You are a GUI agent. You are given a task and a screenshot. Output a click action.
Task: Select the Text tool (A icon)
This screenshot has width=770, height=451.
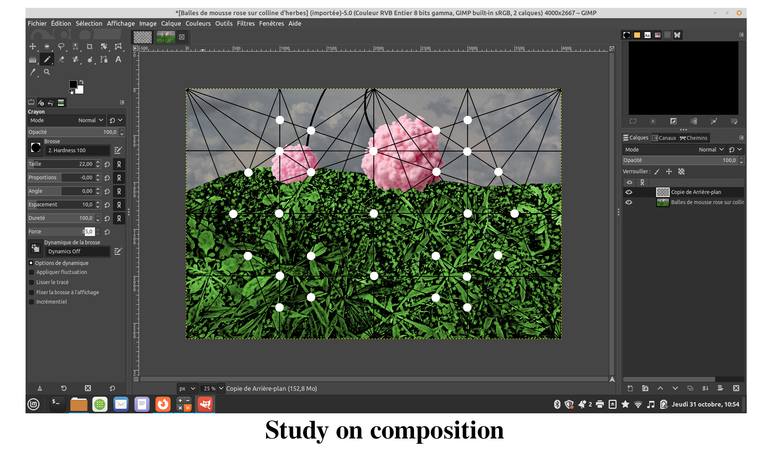118,59
